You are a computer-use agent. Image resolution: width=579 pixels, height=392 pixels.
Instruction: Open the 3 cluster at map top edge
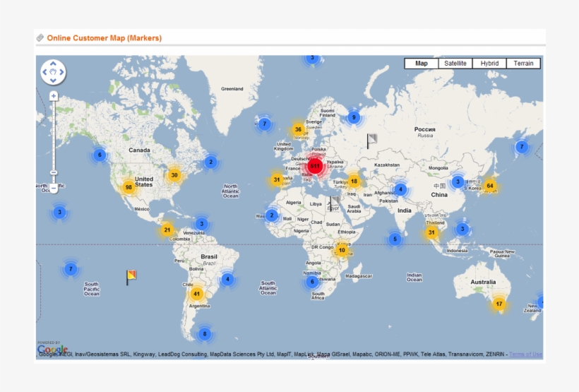pyautogui.click(x=312, y=59)
